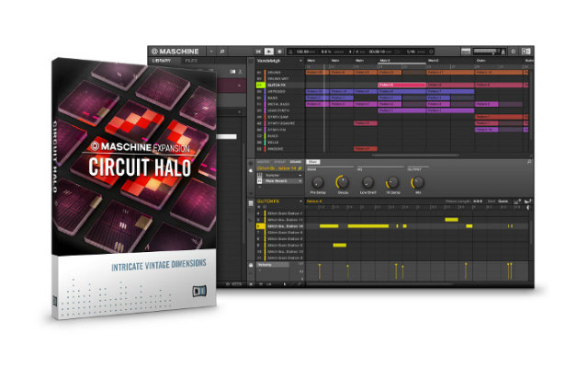Click the plug-in icon left of MASTER tab
This screenshot has width=588, height=368.
pyautogui.click(x=251, y=163)
